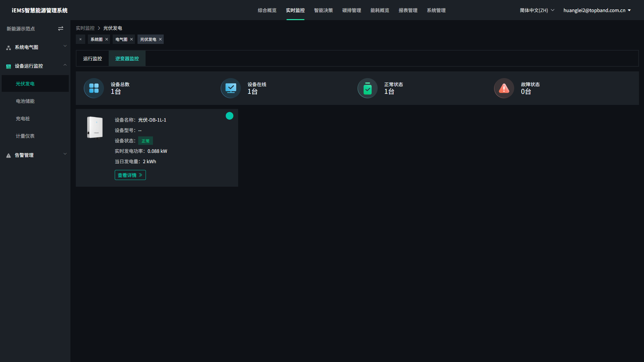644x362 pixels.
Task: Switch to the 逆变器监控 tab
Action: [x=127, y=59]
